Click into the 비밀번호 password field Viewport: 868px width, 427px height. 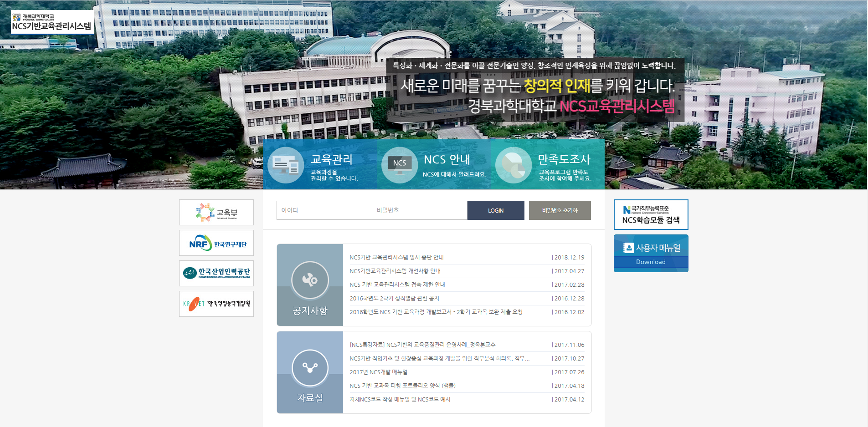point(419,210)
